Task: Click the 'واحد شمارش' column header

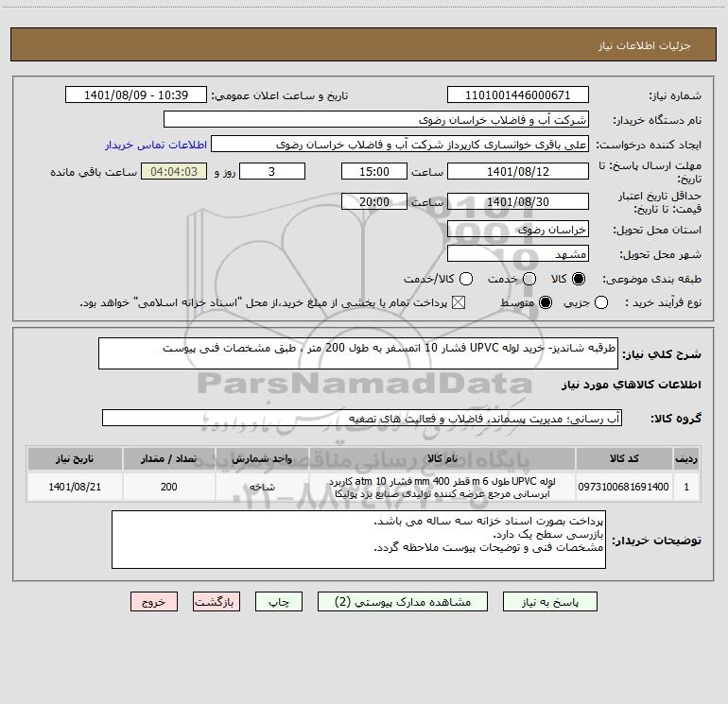Action: pyautogui.click(x=262, y=458)
